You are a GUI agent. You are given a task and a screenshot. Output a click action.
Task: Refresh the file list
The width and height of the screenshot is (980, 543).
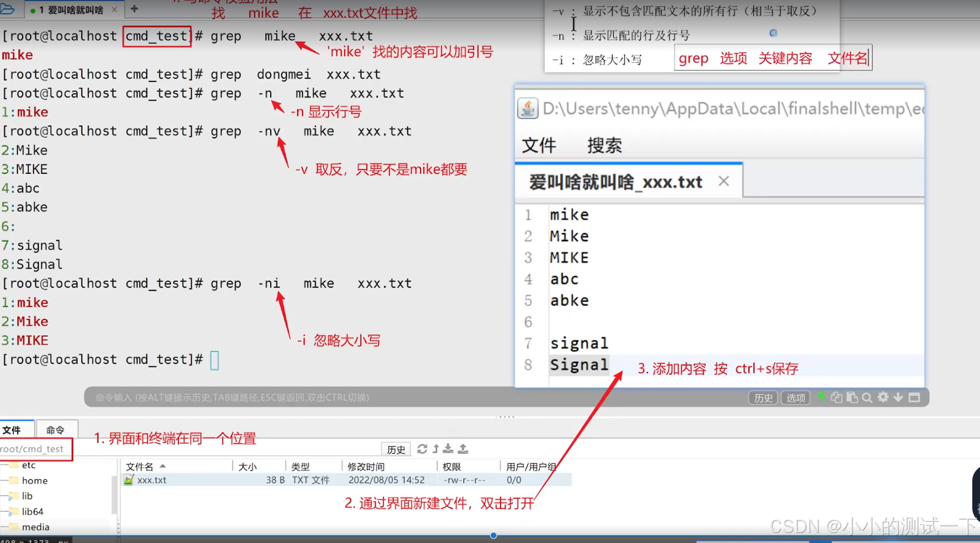[x=422, y=449]
